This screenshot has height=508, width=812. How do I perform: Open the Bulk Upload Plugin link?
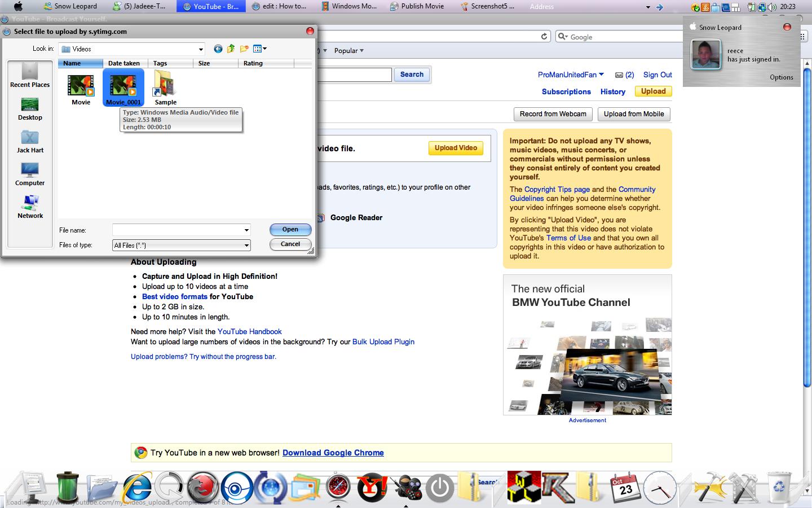(x=383, y=341)
